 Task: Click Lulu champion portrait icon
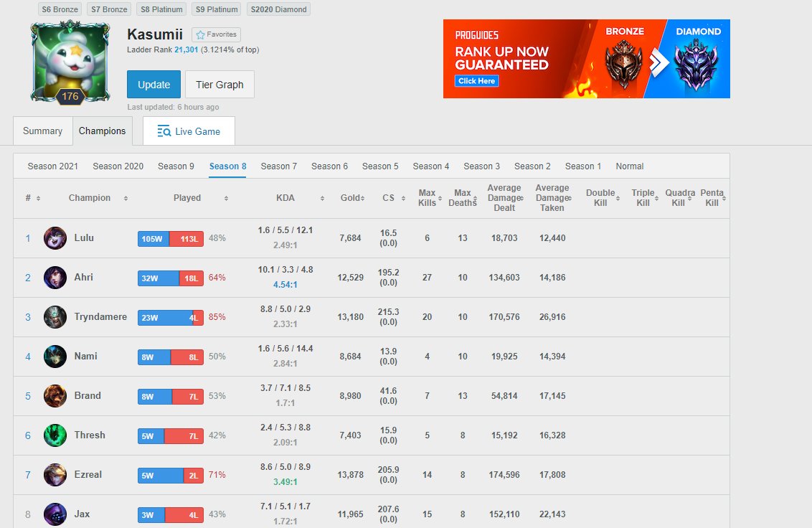pos(55,238)
